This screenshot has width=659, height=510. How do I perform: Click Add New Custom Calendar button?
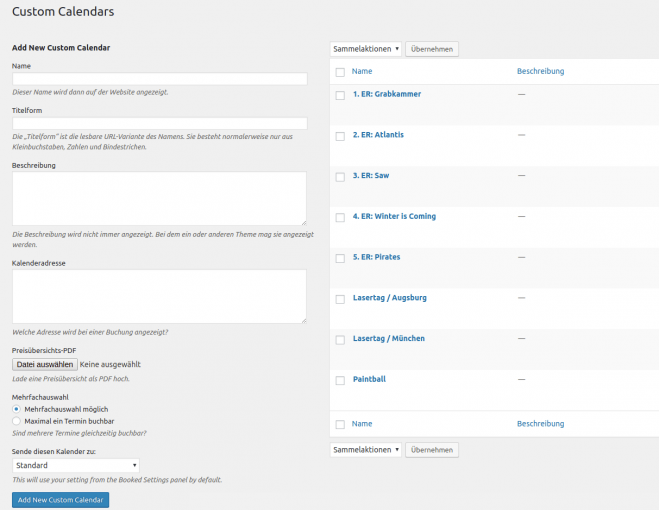pos(60,499)
